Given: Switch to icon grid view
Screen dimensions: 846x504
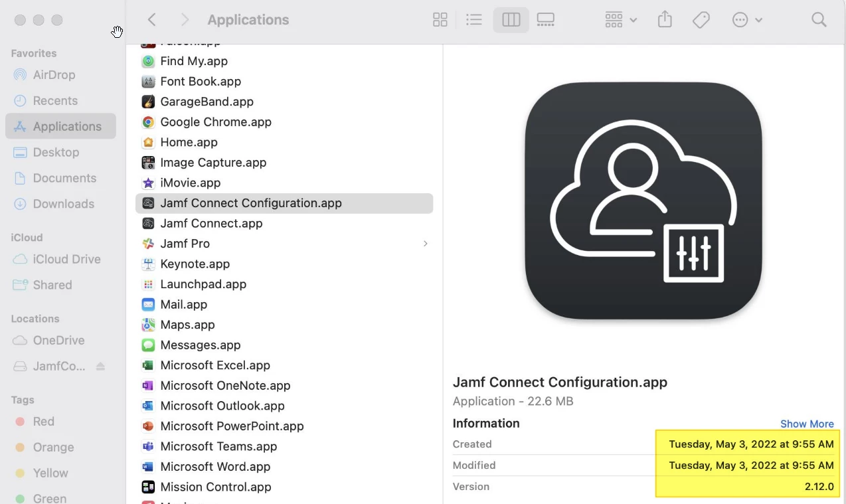Looking at the screenshot, I should tap(440, 20).
